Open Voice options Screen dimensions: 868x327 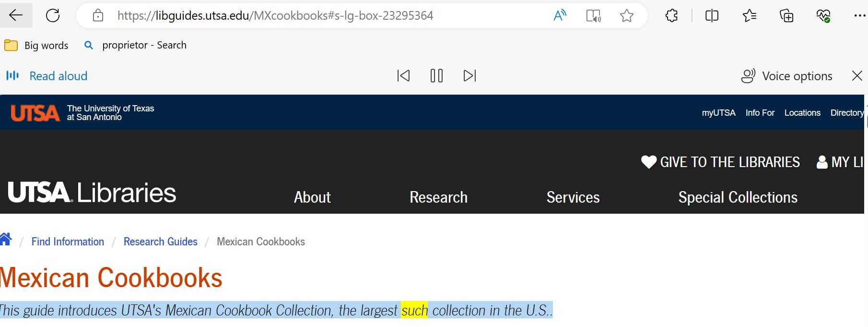pos(786,76)
